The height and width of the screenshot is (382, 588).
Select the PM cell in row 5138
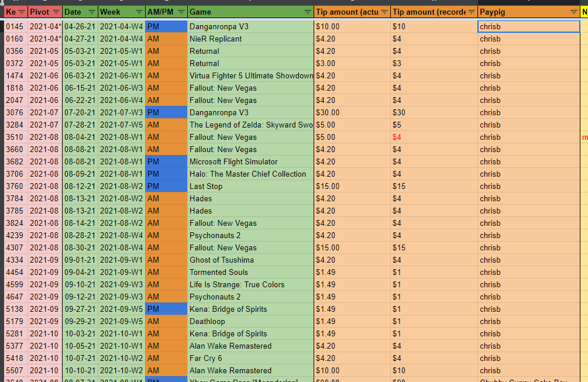pyautogui.click(x=166, y=309)
